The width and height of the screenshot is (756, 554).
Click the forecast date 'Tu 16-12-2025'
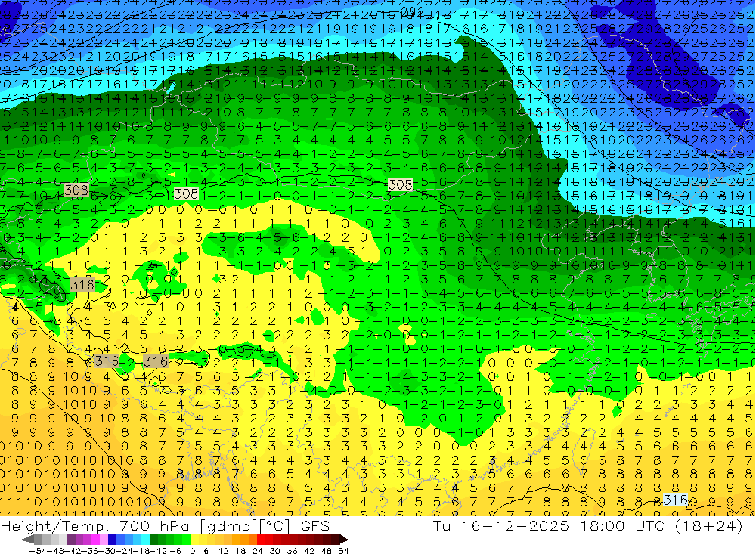point(501,525)
